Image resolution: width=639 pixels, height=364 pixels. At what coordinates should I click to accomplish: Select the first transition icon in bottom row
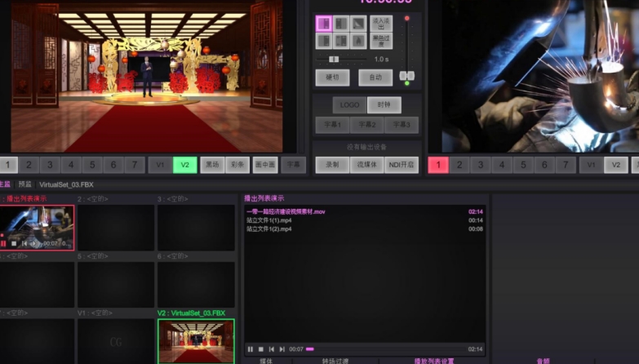[x=323, y=40]
